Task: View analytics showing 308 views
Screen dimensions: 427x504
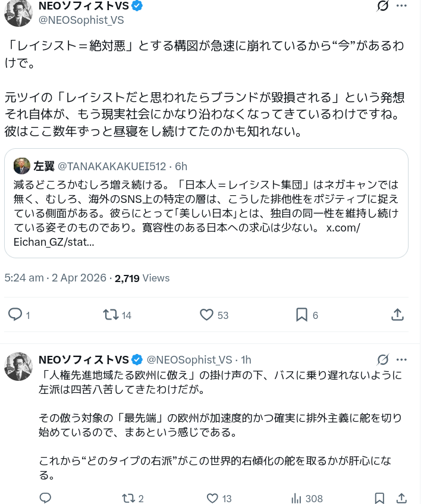Action: point(296,498)
